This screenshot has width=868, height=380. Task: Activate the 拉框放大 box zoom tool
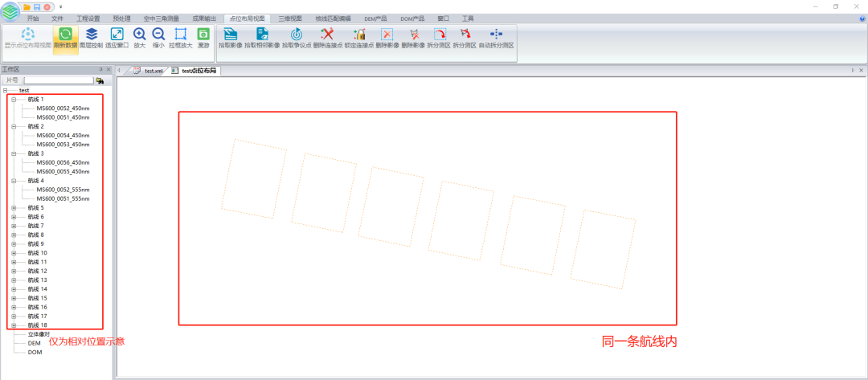(181, 37)
